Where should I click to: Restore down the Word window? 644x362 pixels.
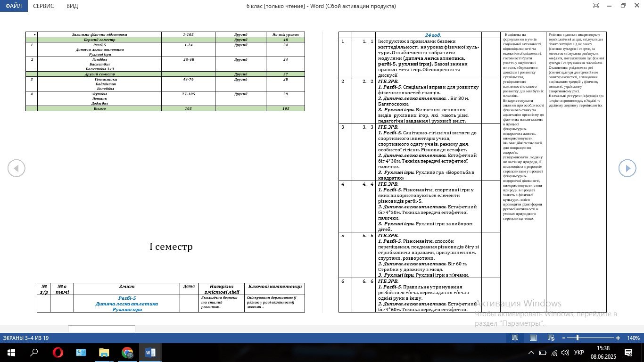(x=623, y=6)
